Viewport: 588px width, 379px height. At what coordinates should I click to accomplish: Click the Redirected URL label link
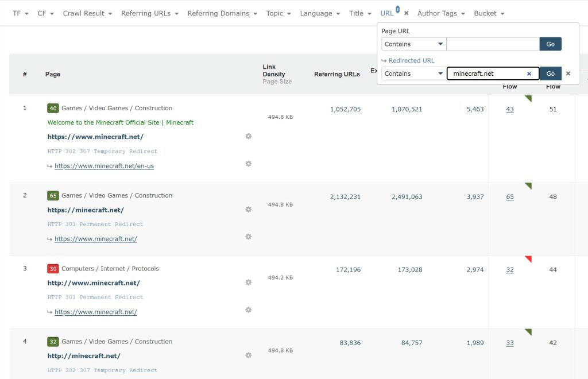tap(411, 60)
